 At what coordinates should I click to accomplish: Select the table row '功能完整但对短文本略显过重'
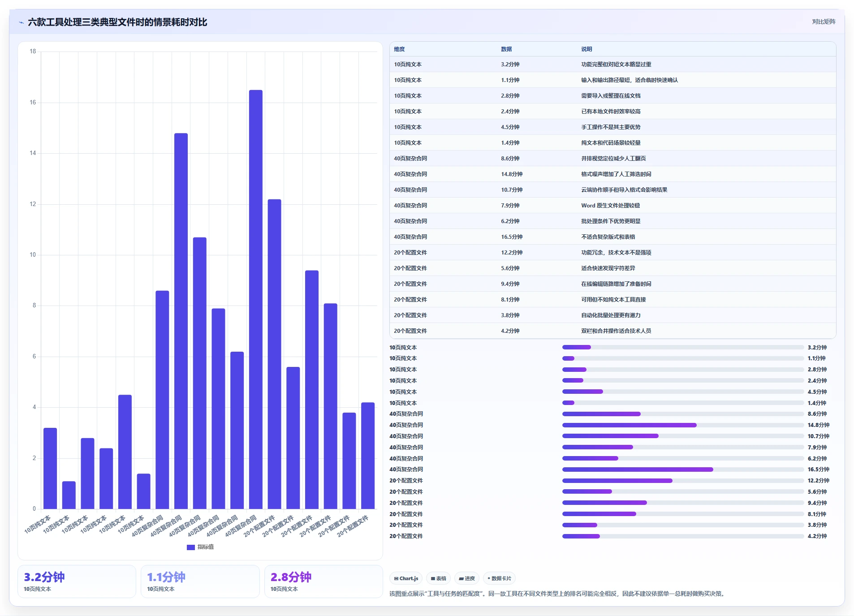612,65
